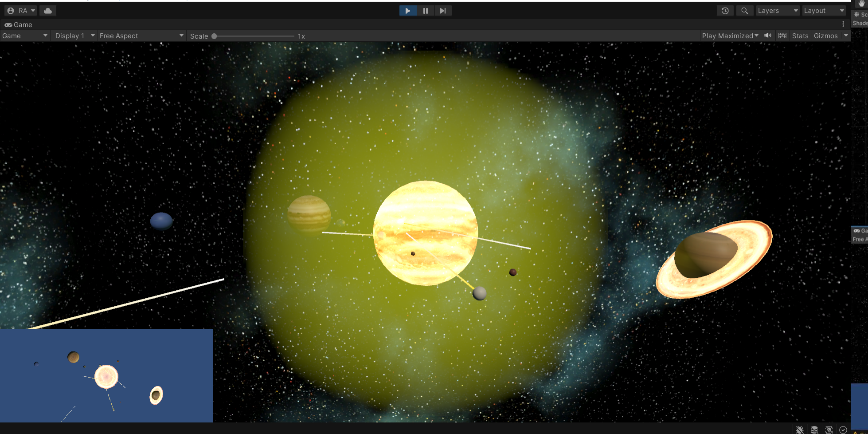Pause play mode with the pause button

point(425,10)
